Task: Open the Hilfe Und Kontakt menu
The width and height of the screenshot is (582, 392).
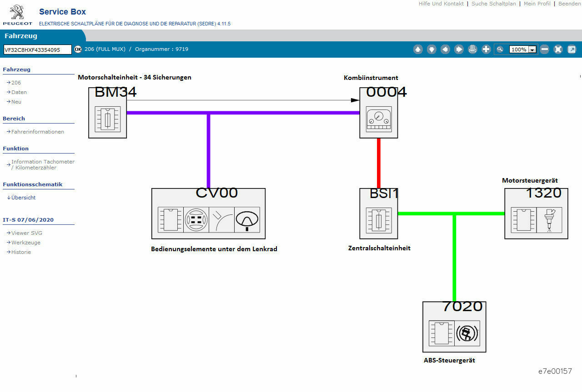Action: coord(441,4)
